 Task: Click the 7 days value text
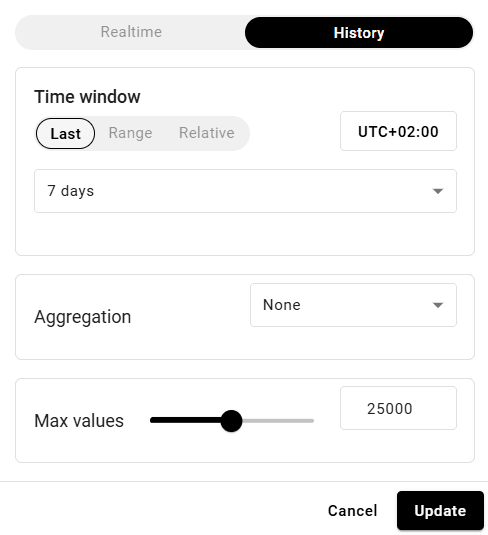[x=71, y=191]
